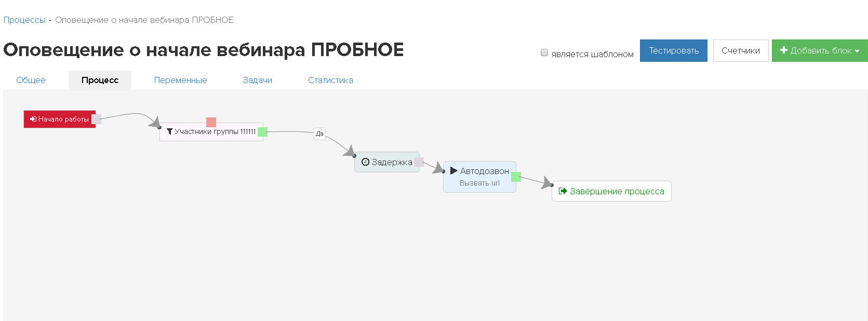Click the Счетчики button
Image resolution: width=868 pixels, height=321 pixels.
pos(740,50)
